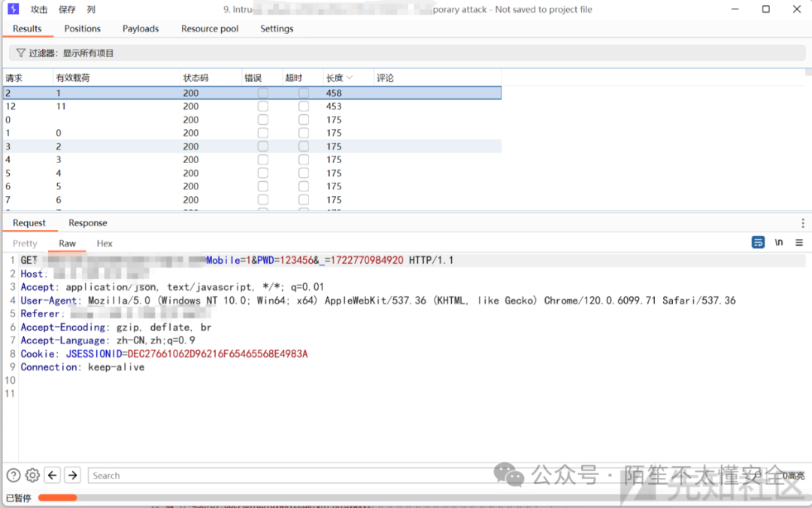Open the 列 menu
Viewport: 812px width, 508px height.
91,9
